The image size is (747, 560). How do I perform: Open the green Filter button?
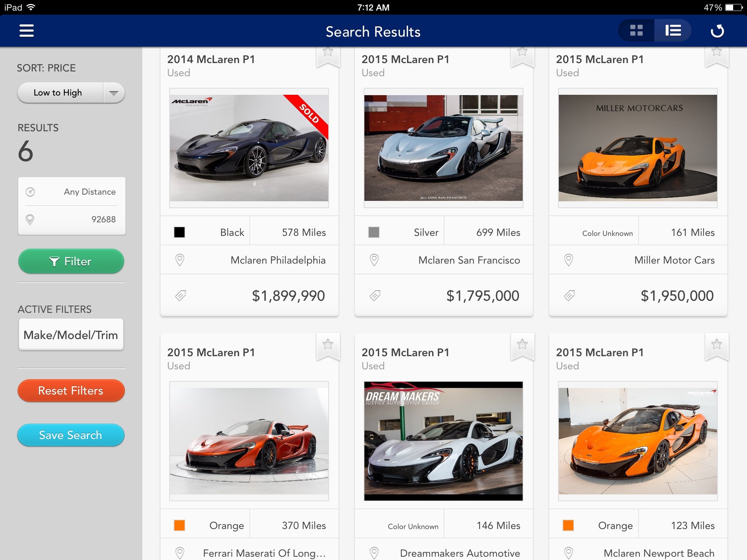pos(71,261)
